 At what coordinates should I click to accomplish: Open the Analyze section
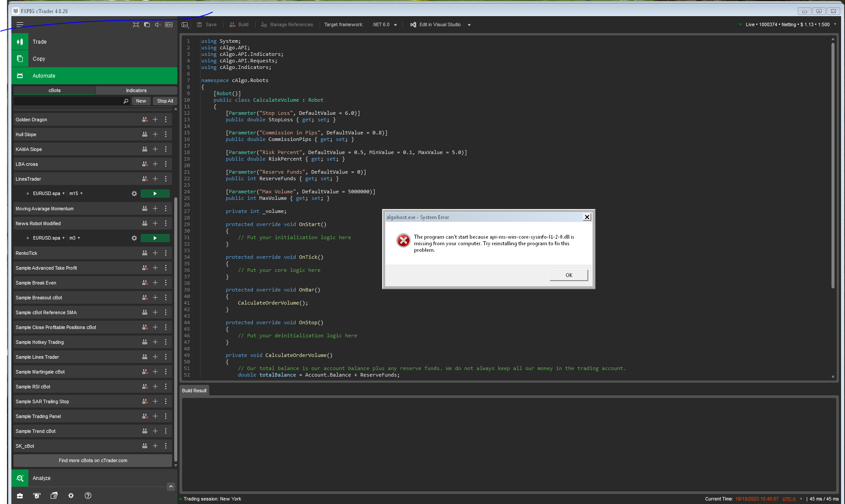pyautogui.click(x=94, y=478)
